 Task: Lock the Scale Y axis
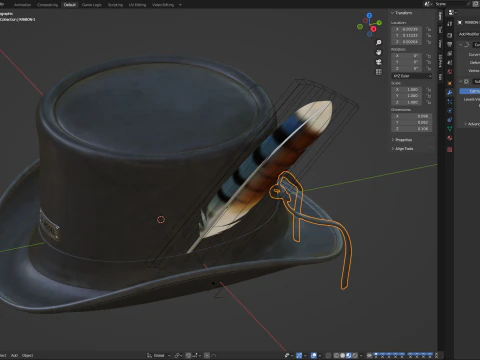429,96
